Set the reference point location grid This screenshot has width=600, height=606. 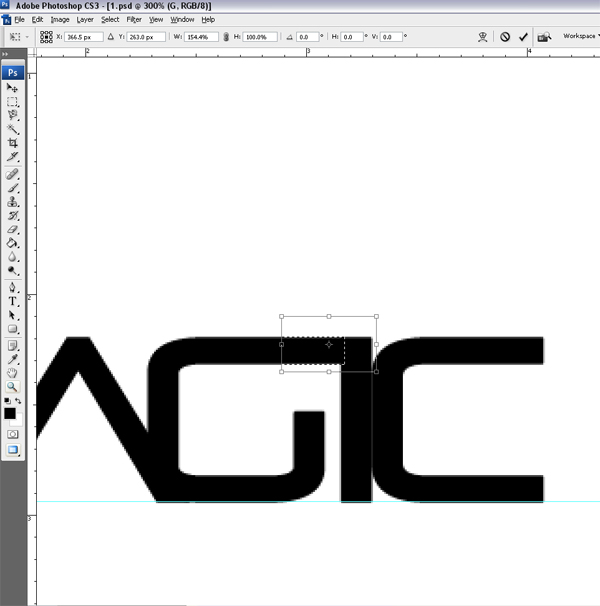pyautogui.click(x=46, y=37)
